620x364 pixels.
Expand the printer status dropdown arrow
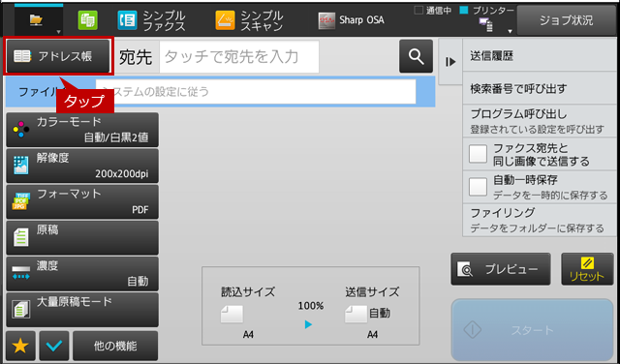pos(510,32)
